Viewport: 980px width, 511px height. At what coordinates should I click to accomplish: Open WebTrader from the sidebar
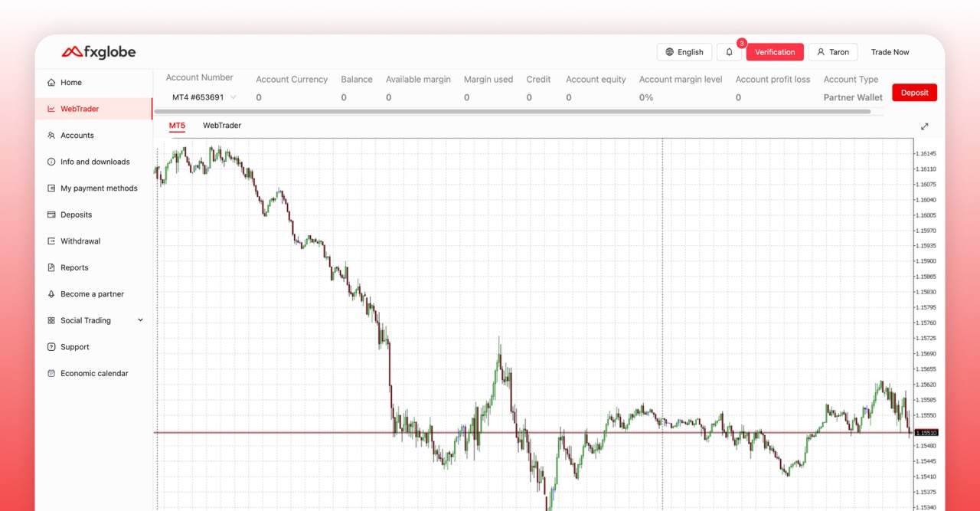click(x=94, y=109)
